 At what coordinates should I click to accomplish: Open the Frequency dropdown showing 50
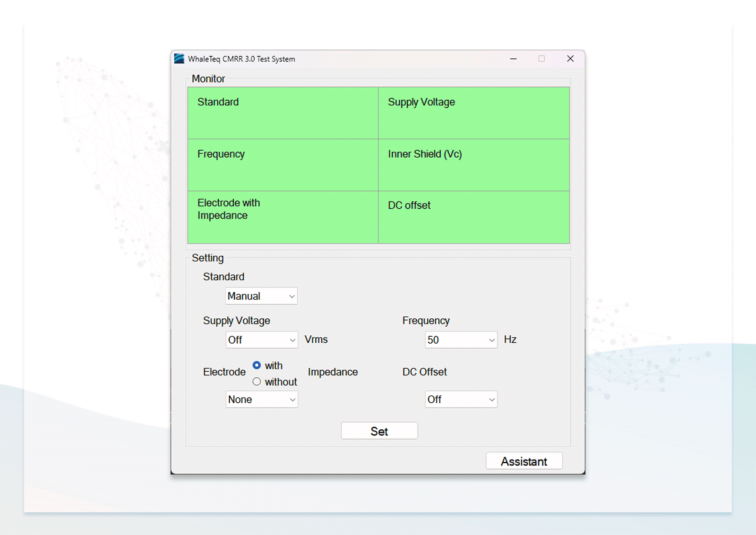(461, 340)
